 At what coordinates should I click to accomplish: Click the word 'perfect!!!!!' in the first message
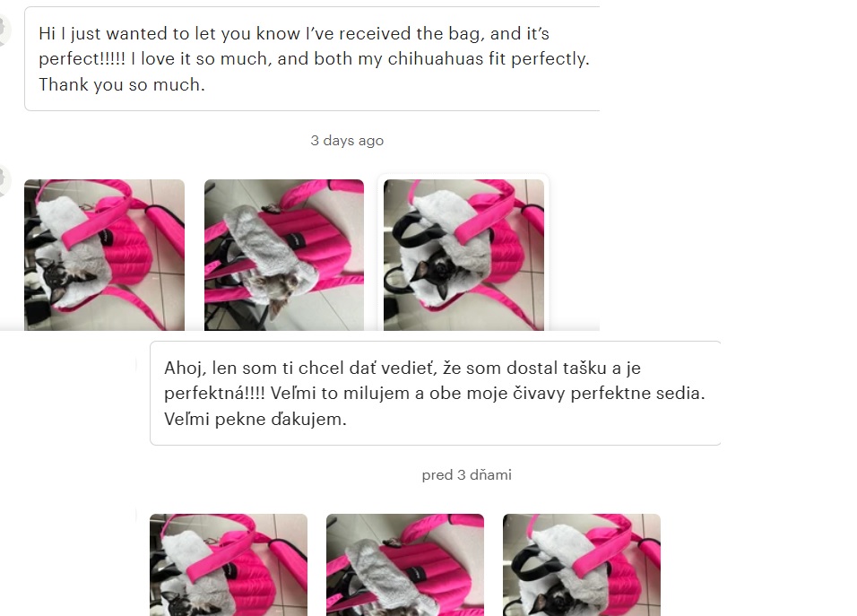(82, 59)
